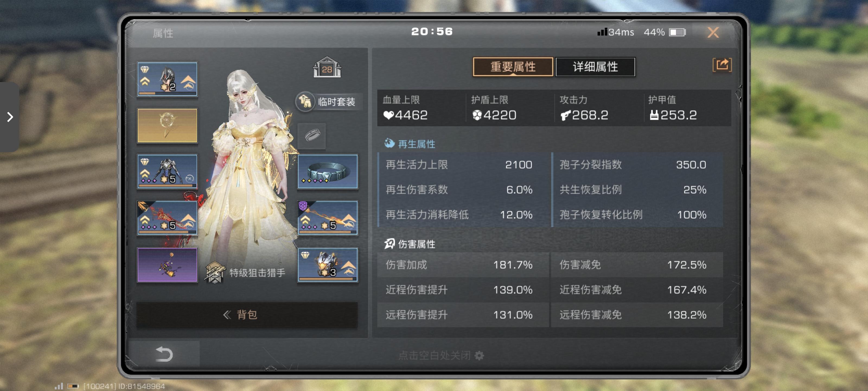
Task: Select the golden amulet equipment slot
Action: point(167,125)
